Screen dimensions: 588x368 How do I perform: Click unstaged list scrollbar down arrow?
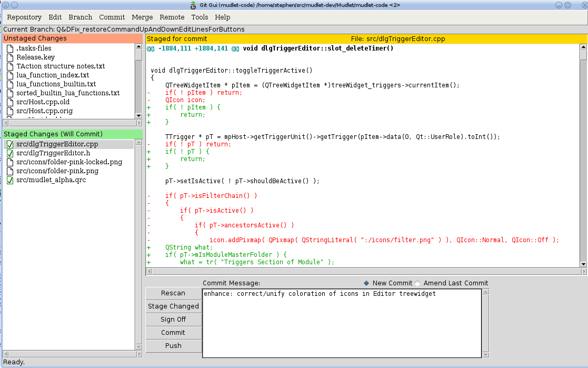pyautogui.click(x=139, y=116)
